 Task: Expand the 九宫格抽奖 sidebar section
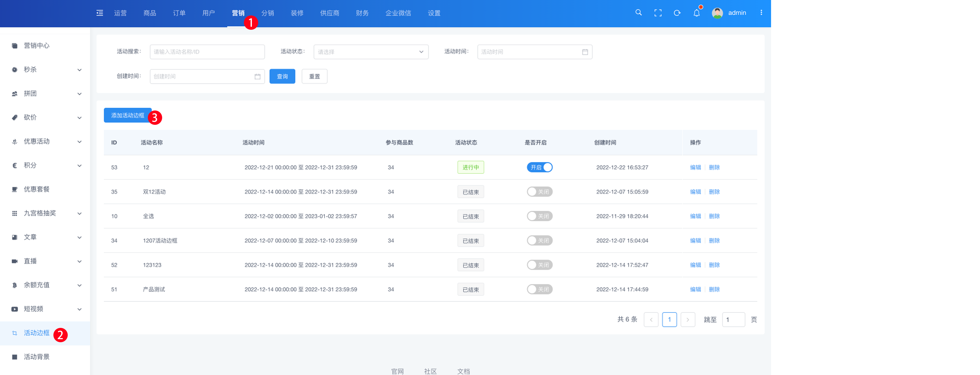(x=46, y=213)
